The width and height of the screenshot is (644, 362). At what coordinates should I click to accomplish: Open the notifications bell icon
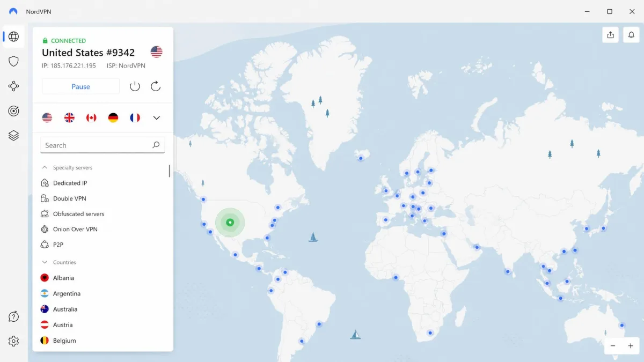coord(631,35)
